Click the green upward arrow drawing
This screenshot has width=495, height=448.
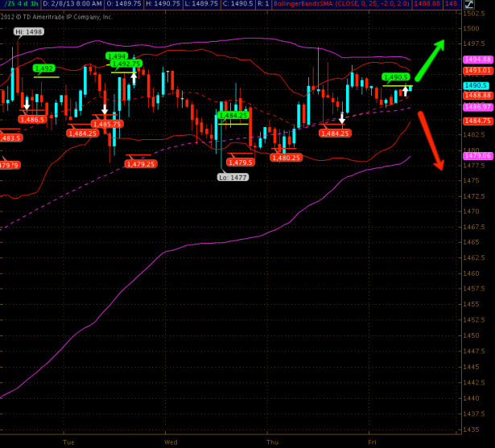430,54
